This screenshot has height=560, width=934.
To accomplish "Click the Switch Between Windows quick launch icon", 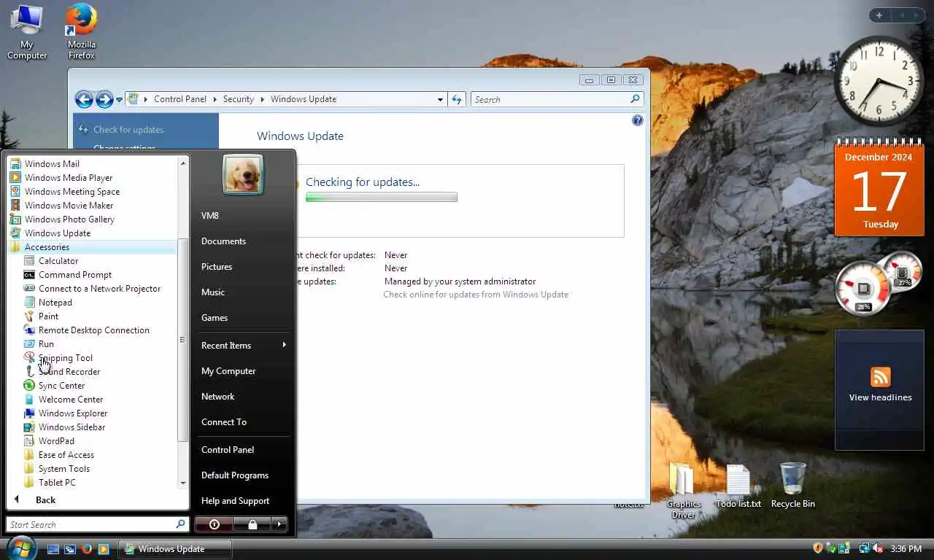I will [x=70, y=549].
